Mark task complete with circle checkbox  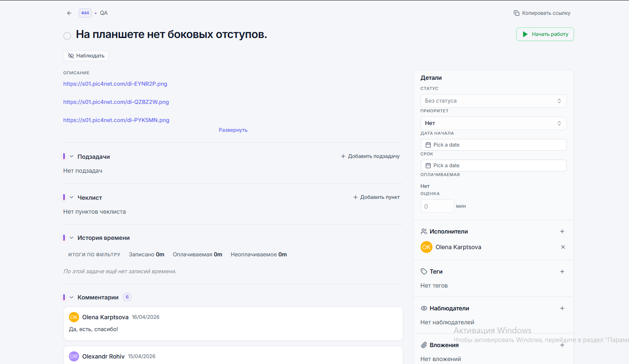[67, 36]
